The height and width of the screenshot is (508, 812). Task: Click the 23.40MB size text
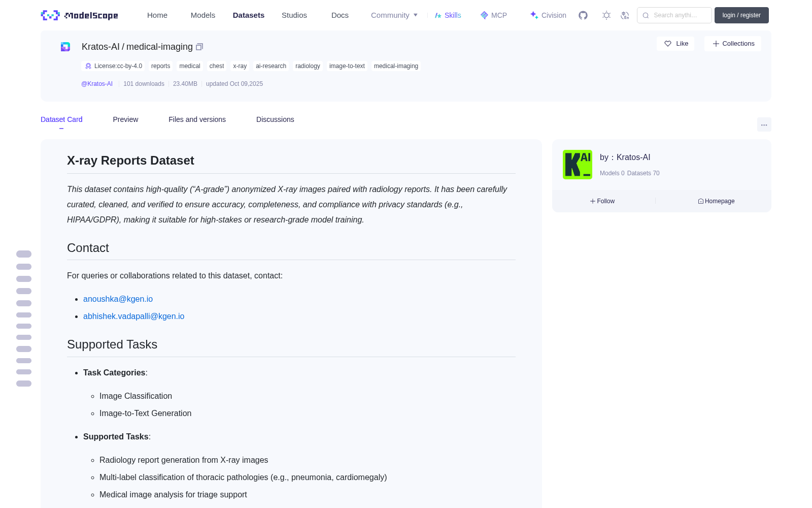point(185,84)
